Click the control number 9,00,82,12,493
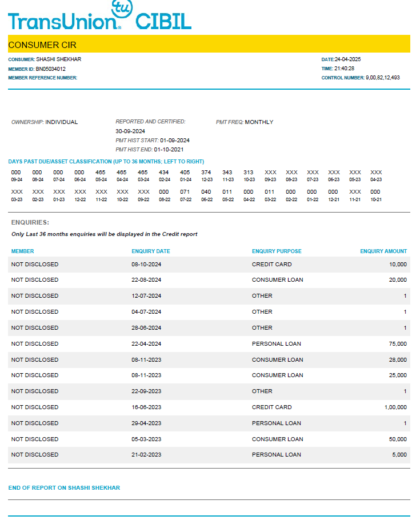The image size is (420, 520). pos(382,77)
